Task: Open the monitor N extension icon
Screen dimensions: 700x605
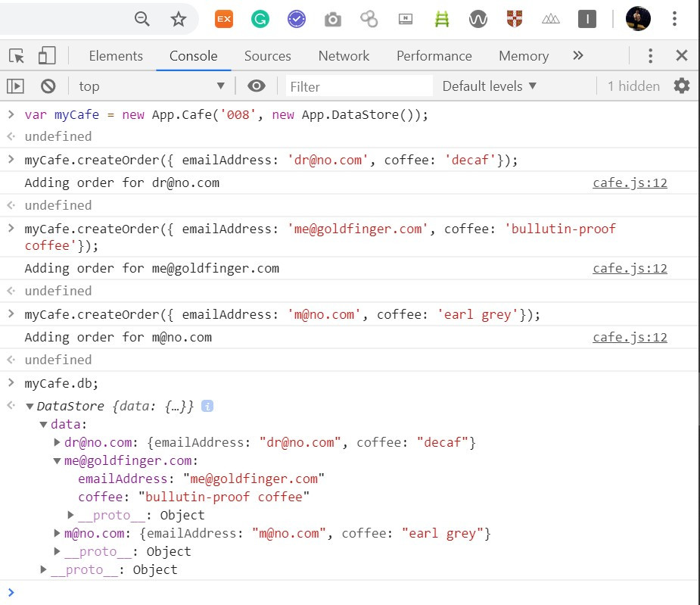Action: click(x=406, y=19)
